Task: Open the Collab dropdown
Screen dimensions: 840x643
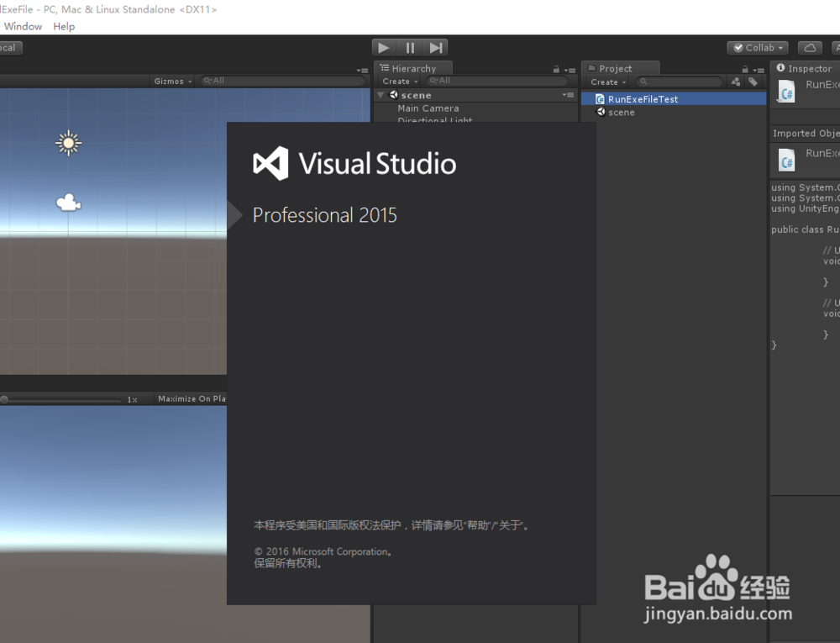Action: click(x=758, y=48)
